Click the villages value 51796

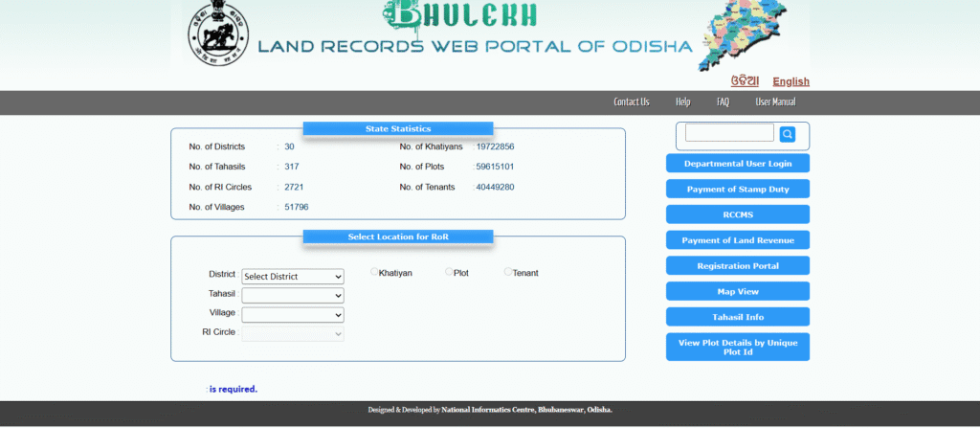pos(297,207)
